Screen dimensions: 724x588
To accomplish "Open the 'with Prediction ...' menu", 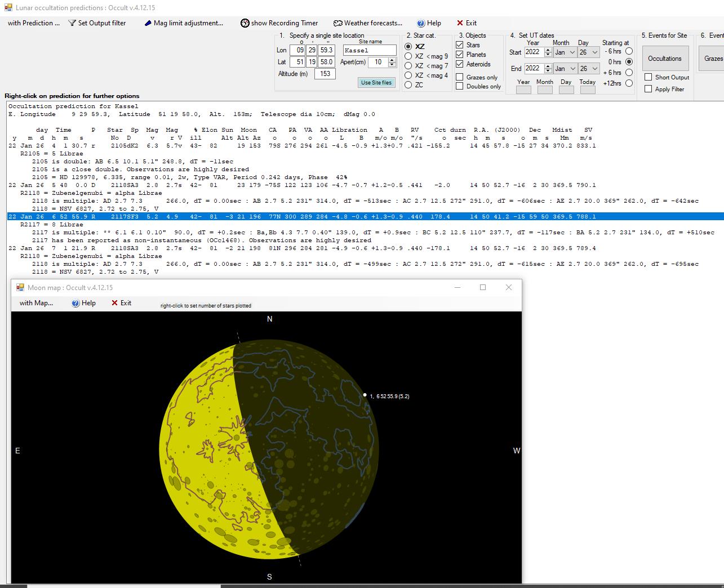I will click(33, 23).
